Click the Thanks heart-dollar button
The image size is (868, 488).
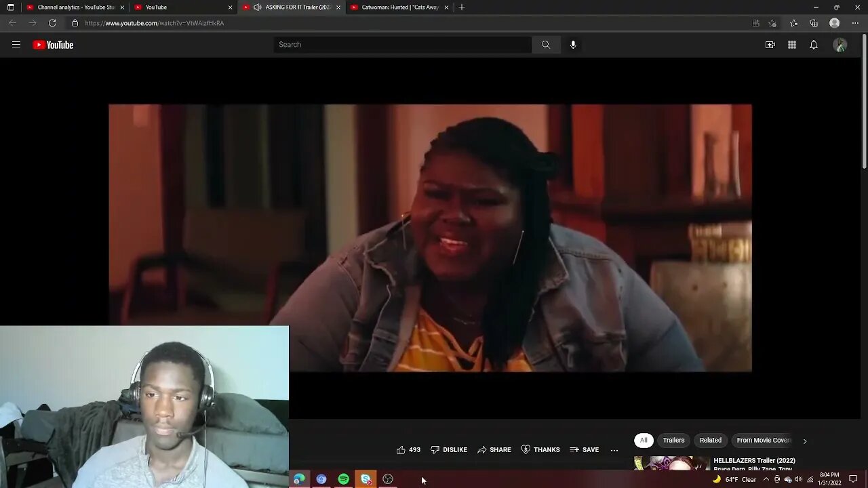540,449
